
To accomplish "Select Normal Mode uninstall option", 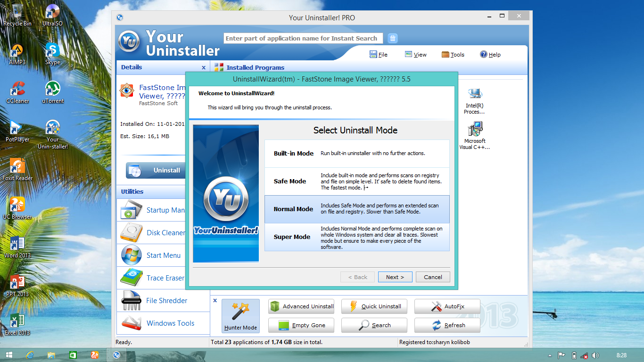I will [357, 209].
